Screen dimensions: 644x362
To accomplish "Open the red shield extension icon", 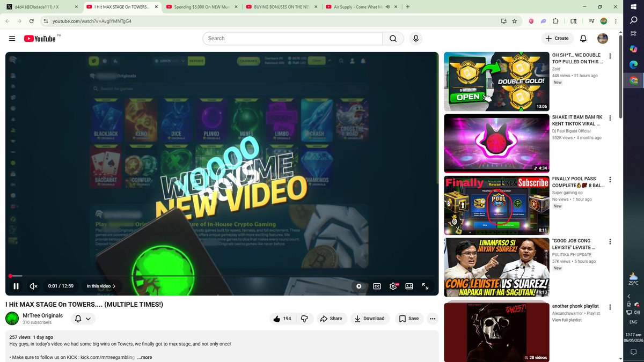I will pos(531,21).
